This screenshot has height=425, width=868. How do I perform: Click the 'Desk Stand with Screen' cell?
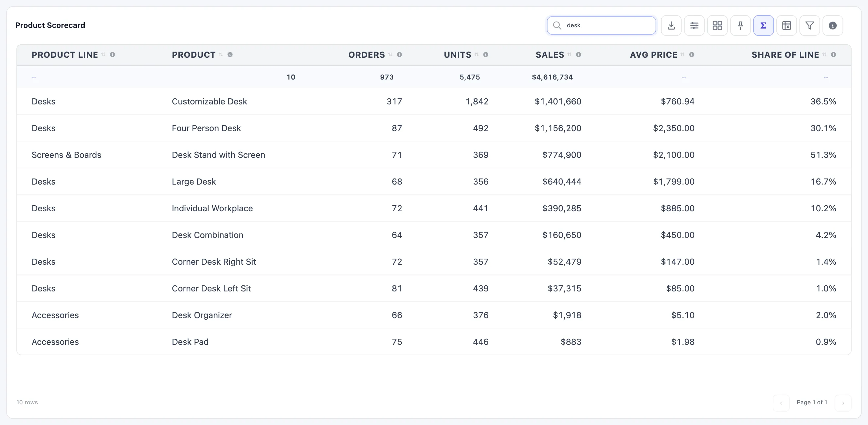(x=218, y=155)
